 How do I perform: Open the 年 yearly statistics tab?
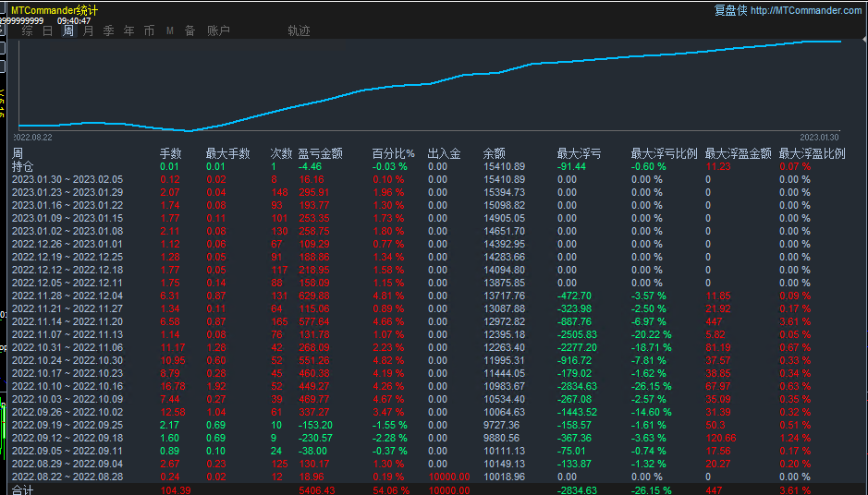pos(129,30)
